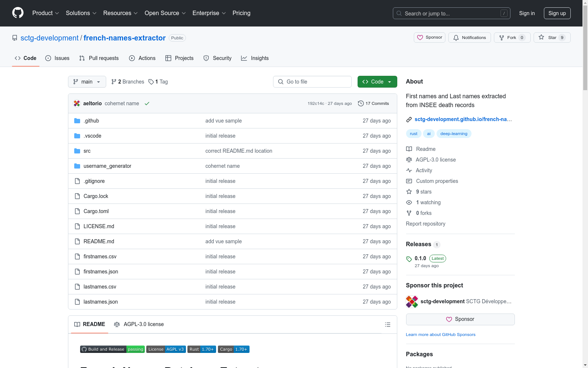Click the .github folder icon
Viewport: 588px width, 368px height.
77,121
